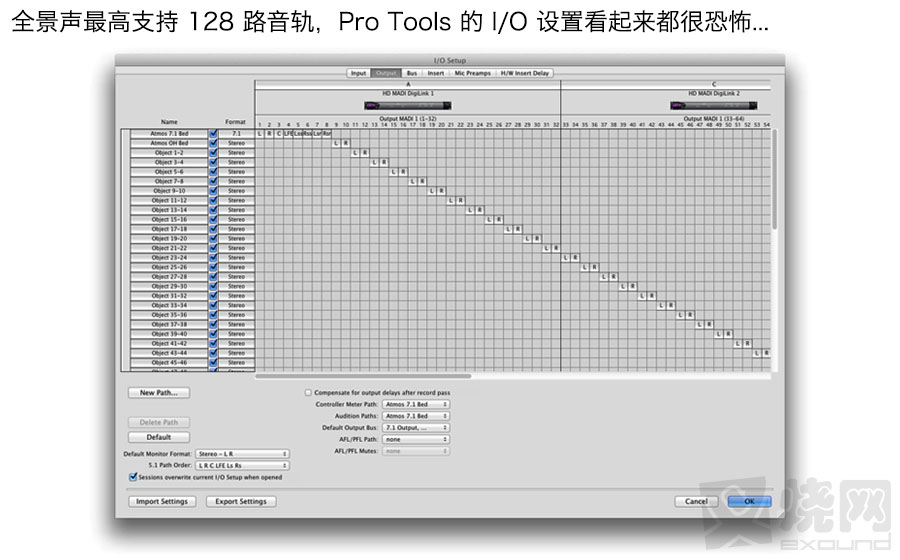The width and height of the screenshot is (900, 560).
Task: Click the R assignment cell for Object 1-2
Action: pyautogui.click(x=365, y=153)
